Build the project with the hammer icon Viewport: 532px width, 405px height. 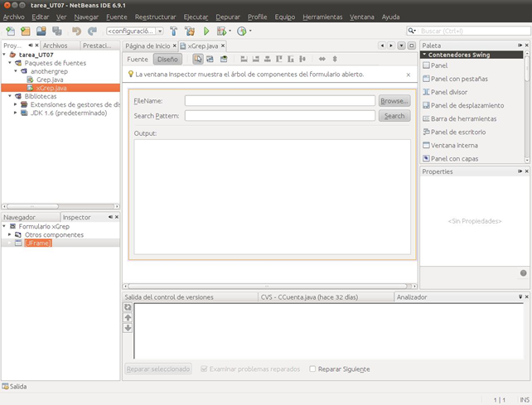(174, 31)
